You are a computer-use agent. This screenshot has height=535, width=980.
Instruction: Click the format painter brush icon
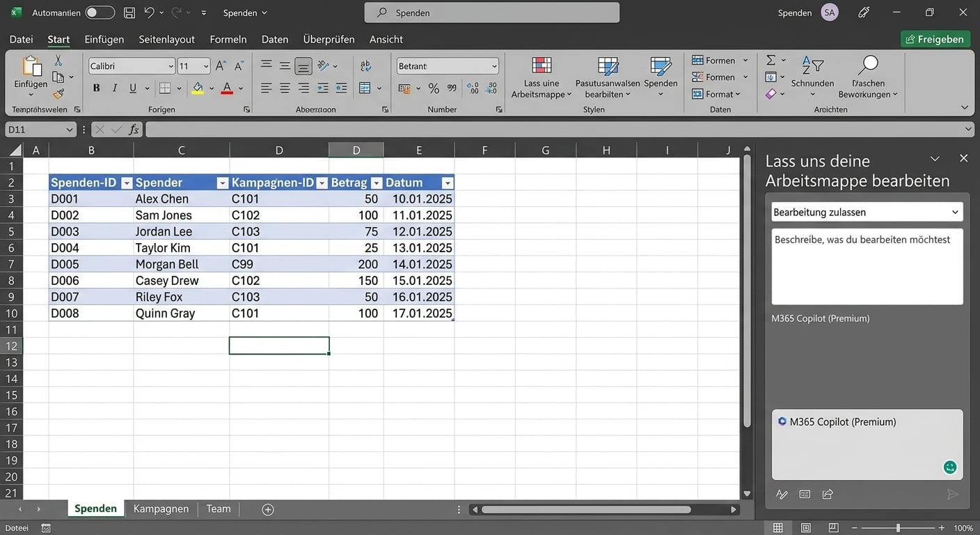click(x=58, y=94)
